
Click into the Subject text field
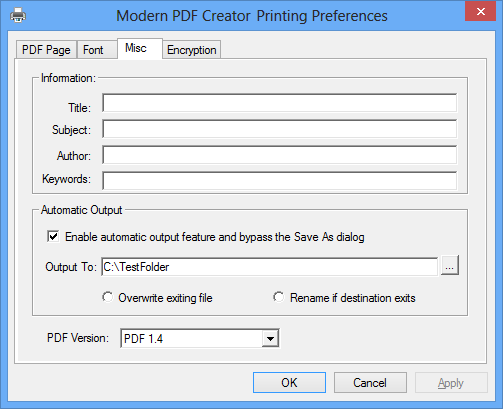coord(280,129)
